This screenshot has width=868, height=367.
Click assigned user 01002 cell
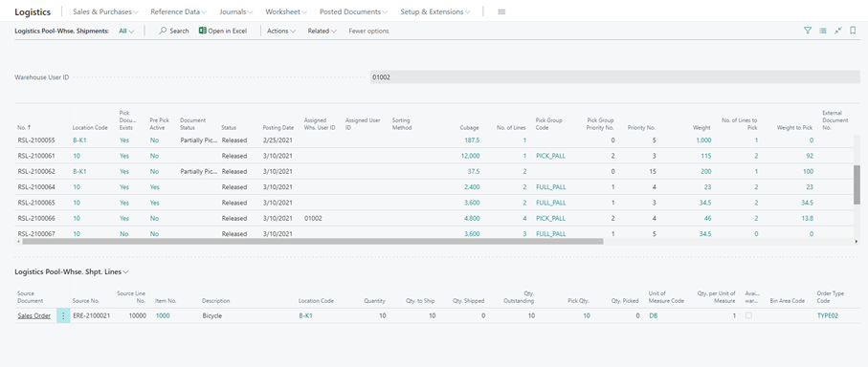pyautogui.click(x=313, y=218)
